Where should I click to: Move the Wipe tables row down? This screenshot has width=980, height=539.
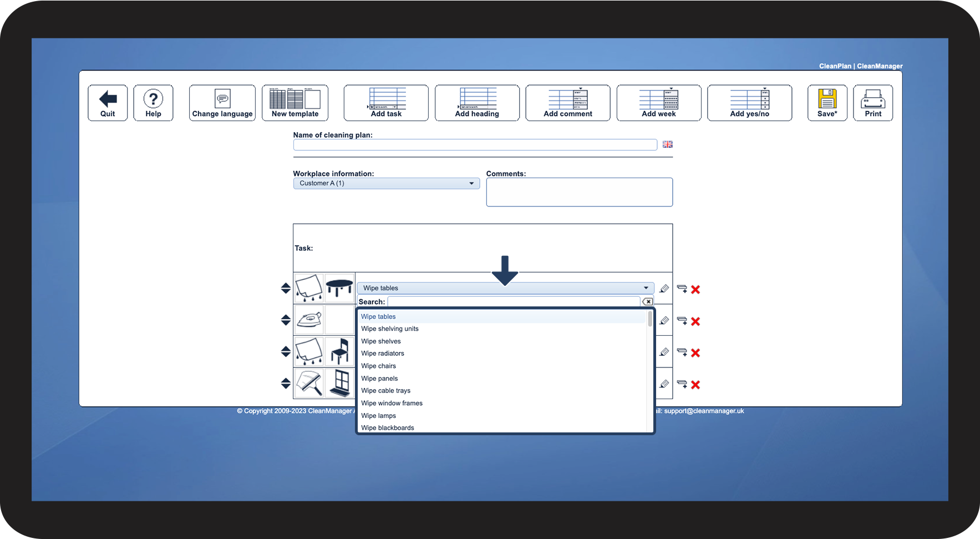click(286, 291)
